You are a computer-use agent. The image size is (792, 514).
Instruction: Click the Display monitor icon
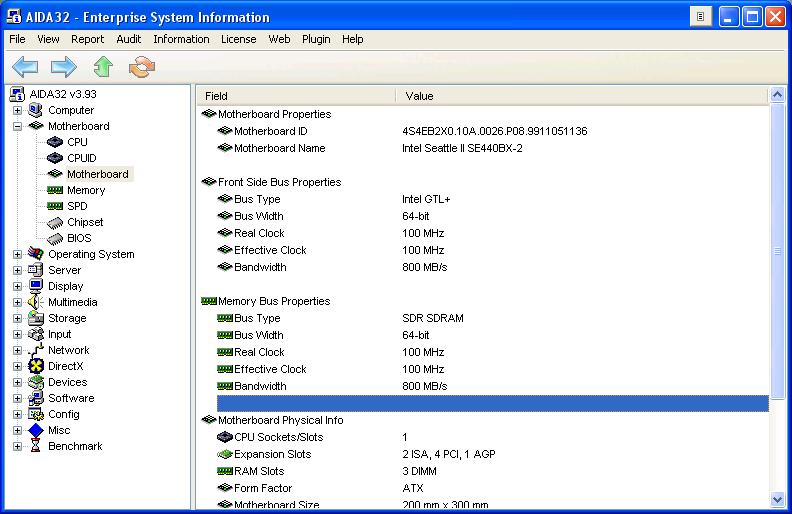click(x=35, y=286)
